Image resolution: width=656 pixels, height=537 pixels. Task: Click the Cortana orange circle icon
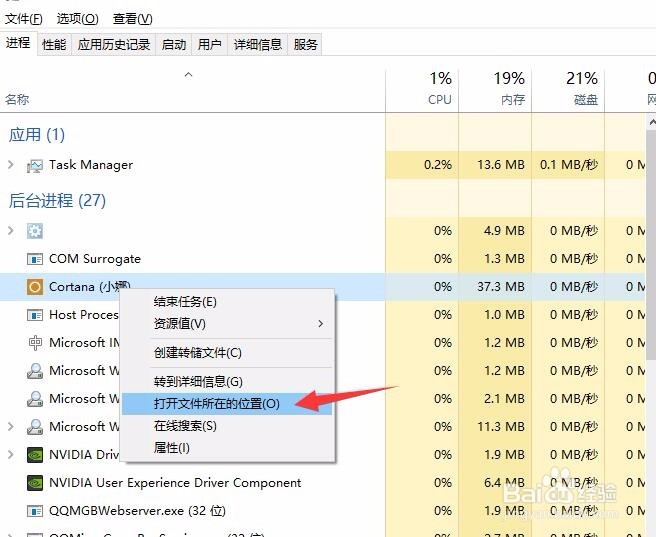pos(35,287)
